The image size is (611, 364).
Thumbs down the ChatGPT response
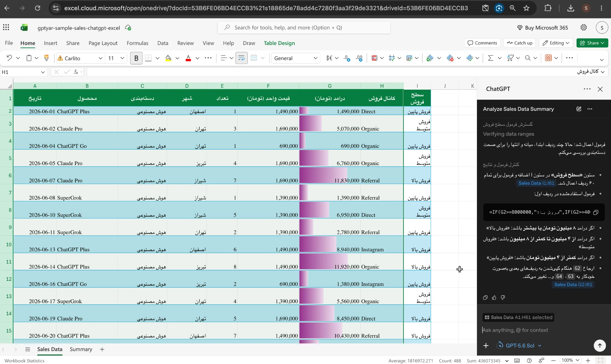[x=503, y=298]
